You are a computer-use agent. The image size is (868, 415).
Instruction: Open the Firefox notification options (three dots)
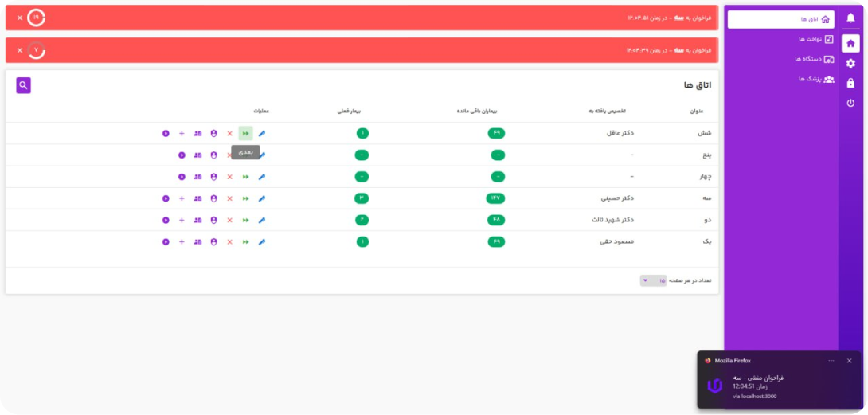pos(831,361)
